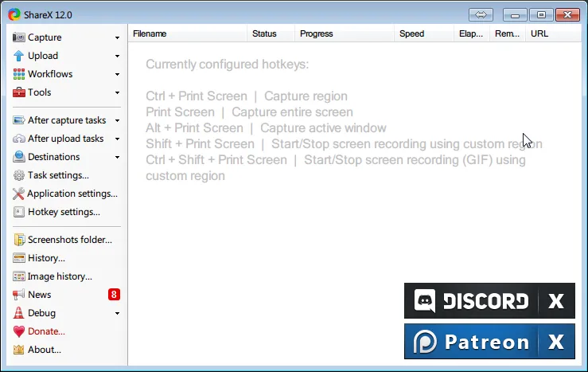The width and height of the screenshot is (588, 372).
Task: Click the News megaphone icon
Action: click(19, 295)
